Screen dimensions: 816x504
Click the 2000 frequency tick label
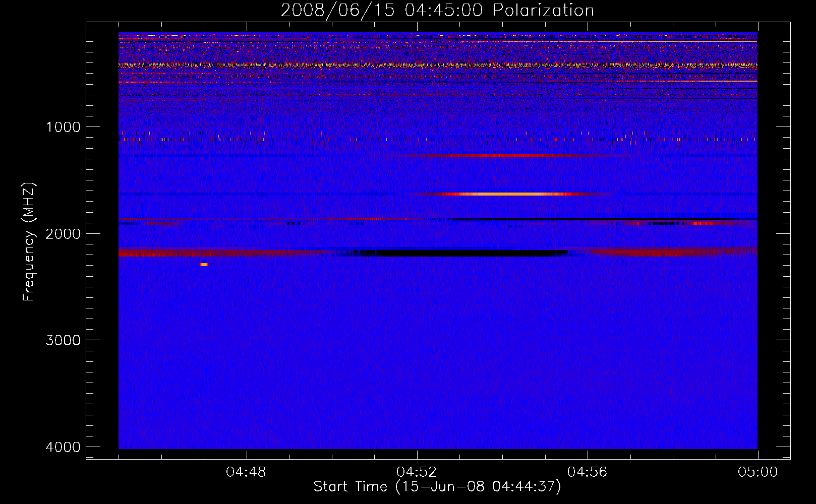[x=64, y=233]
